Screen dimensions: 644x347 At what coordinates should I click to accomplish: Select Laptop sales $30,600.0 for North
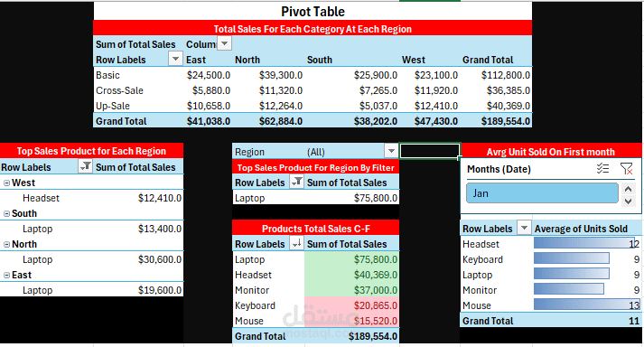(x=159, y=260)
